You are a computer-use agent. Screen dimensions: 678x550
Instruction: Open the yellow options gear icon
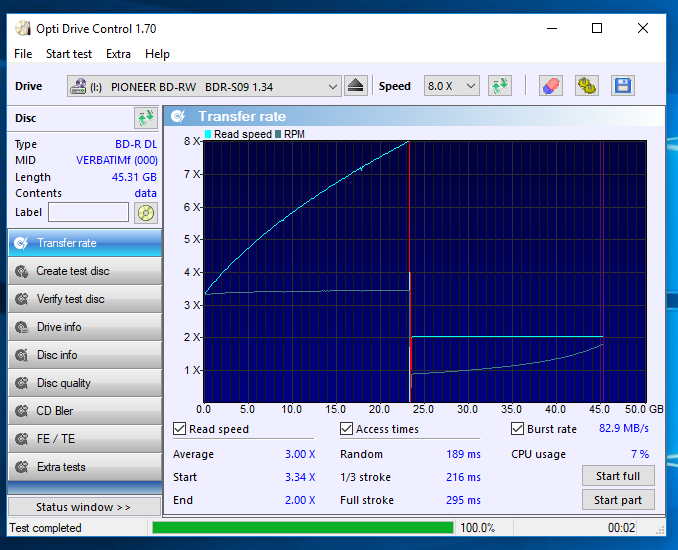click(587, 86)
